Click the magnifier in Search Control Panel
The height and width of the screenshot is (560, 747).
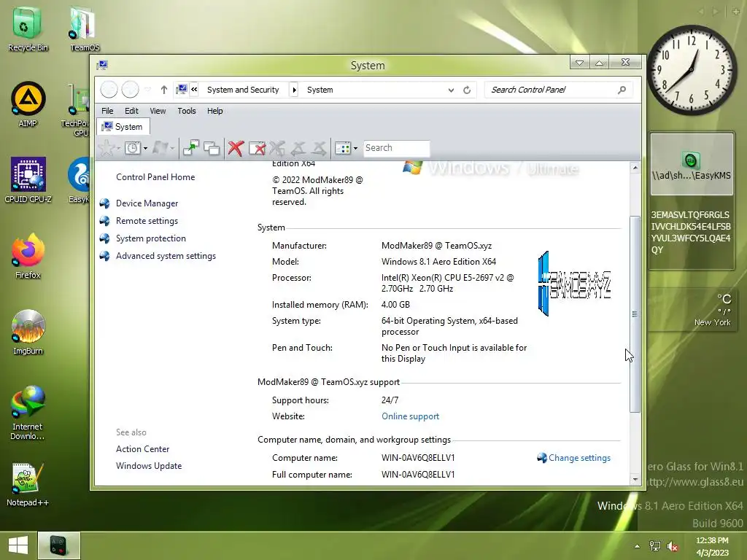622,90
